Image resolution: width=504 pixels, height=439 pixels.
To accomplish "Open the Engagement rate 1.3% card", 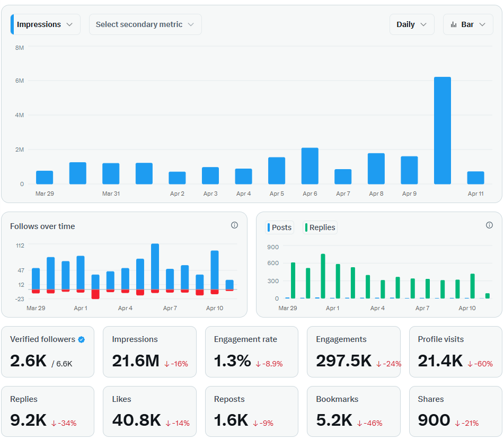I will [x=252, y=352].
